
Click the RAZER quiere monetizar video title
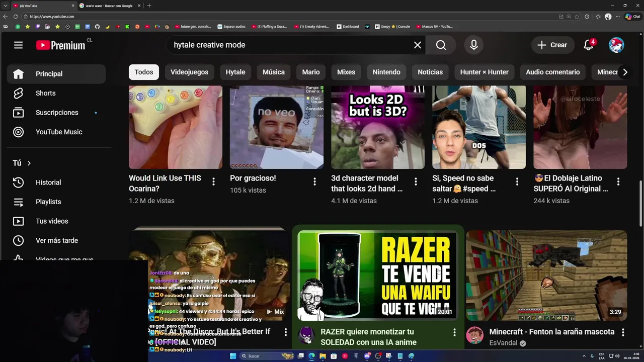368,337
